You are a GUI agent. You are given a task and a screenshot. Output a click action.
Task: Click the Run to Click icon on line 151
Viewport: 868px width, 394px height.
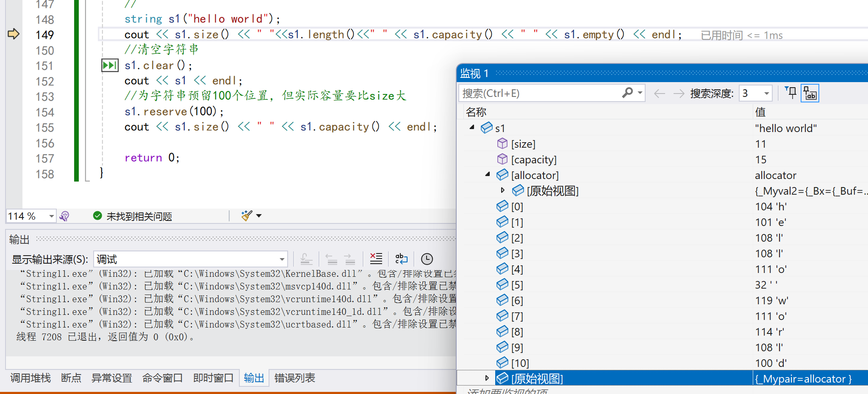click(110, 65)
